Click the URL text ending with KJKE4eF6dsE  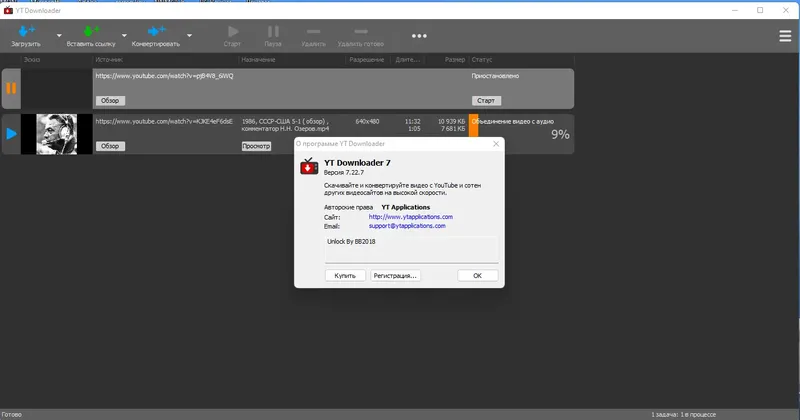(x=164, y=121)
